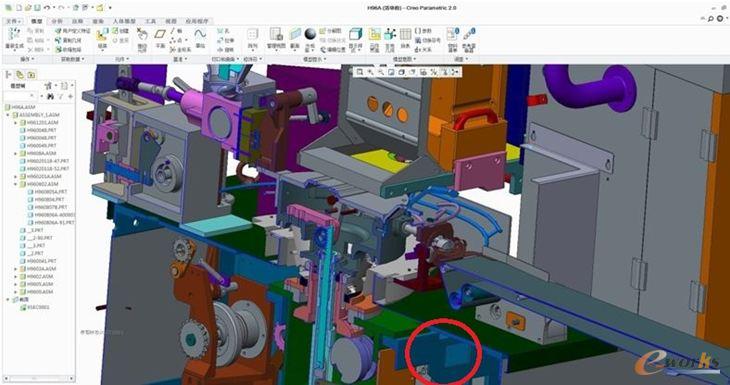Click Refit icon in the graphics toolbar

[360, 72]
